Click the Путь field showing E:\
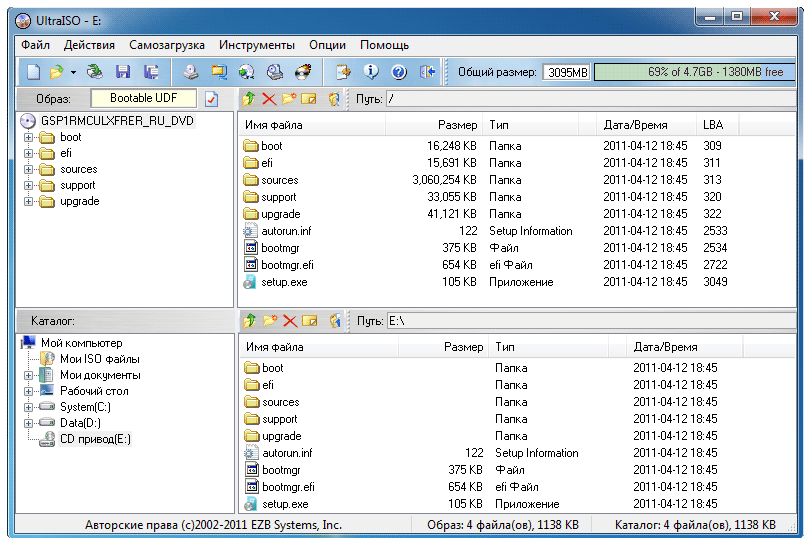The width and height of the screenshot is (811, 545). coord(590,321)
